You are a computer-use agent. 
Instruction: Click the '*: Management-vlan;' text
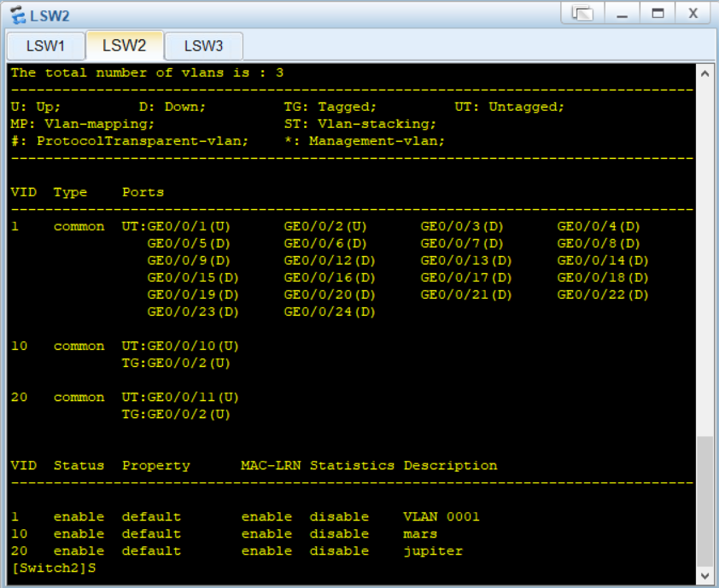coord(365,141)
